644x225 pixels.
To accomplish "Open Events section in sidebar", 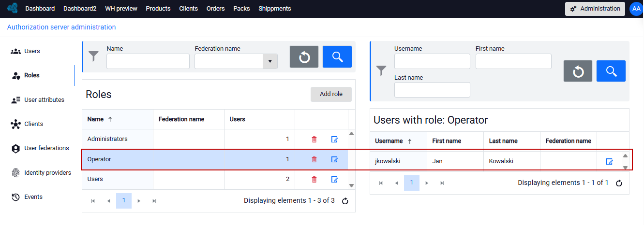I will pos(27,197).
